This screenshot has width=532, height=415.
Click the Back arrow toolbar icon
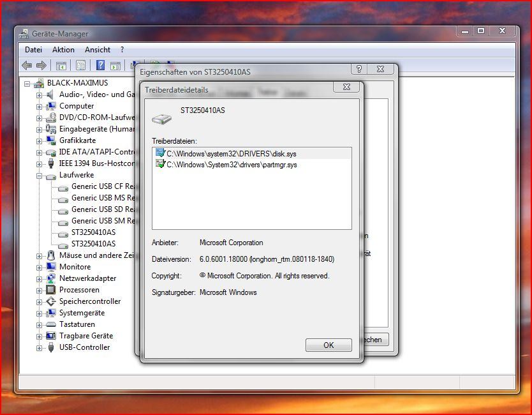coord(27,65)
